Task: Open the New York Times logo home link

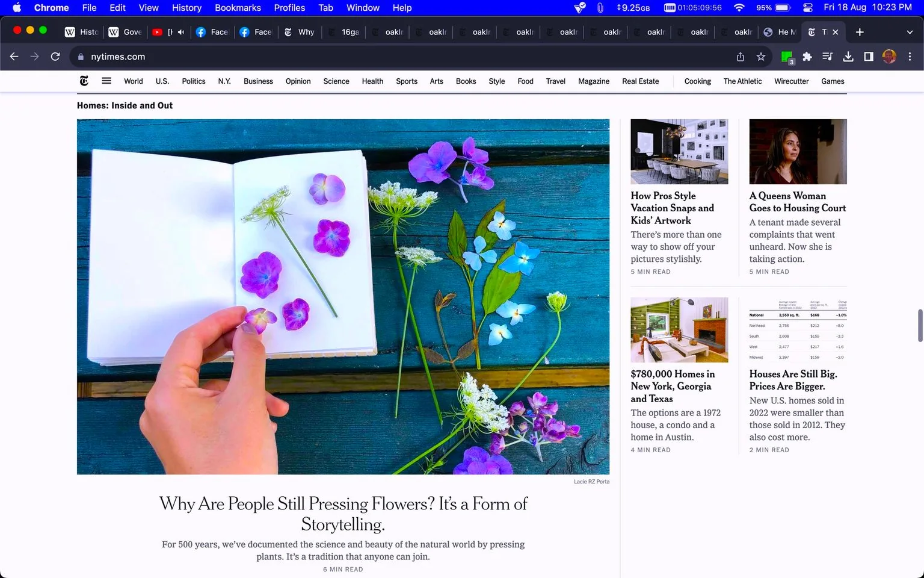Action: [84, 81]
